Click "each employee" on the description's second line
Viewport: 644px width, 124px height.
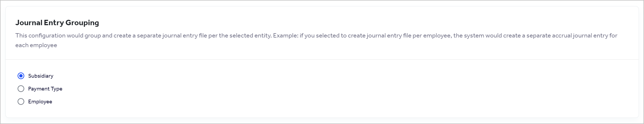point(36,45)
